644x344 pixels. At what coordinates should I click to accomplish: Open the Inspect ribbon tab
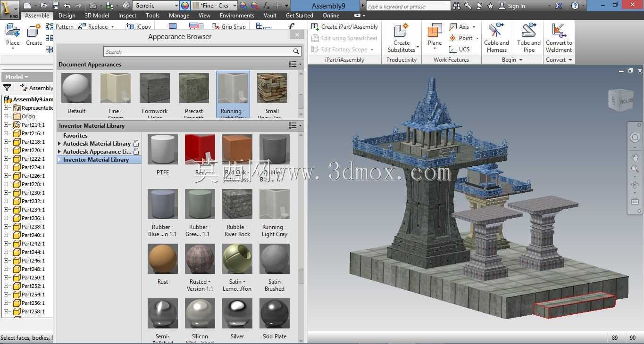click(127, 16)
